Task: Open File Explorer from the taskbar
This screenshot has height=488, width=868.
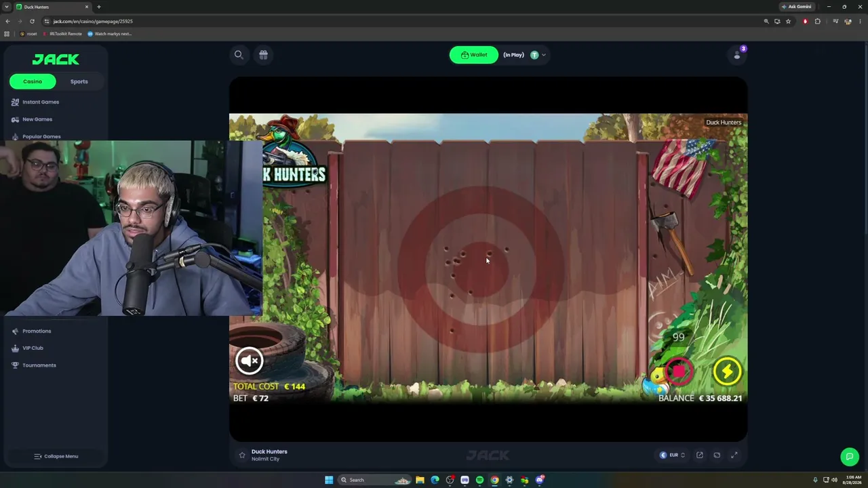Action: tap(420, 480)
